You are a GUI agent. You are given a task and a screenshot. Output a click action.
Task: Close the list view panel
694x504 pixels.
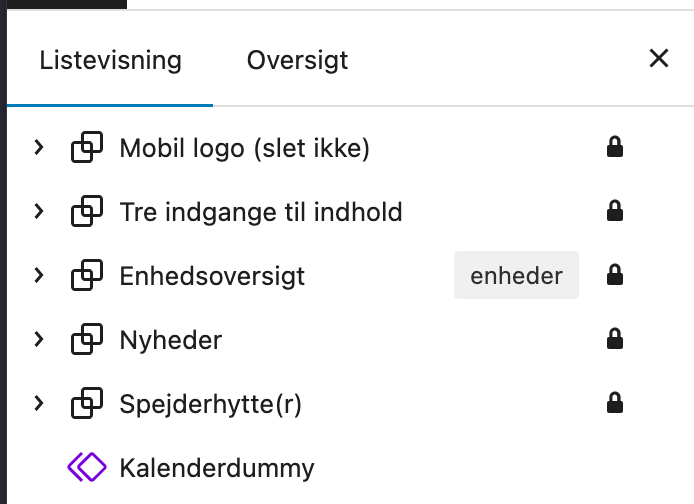[x=658, y=59]
